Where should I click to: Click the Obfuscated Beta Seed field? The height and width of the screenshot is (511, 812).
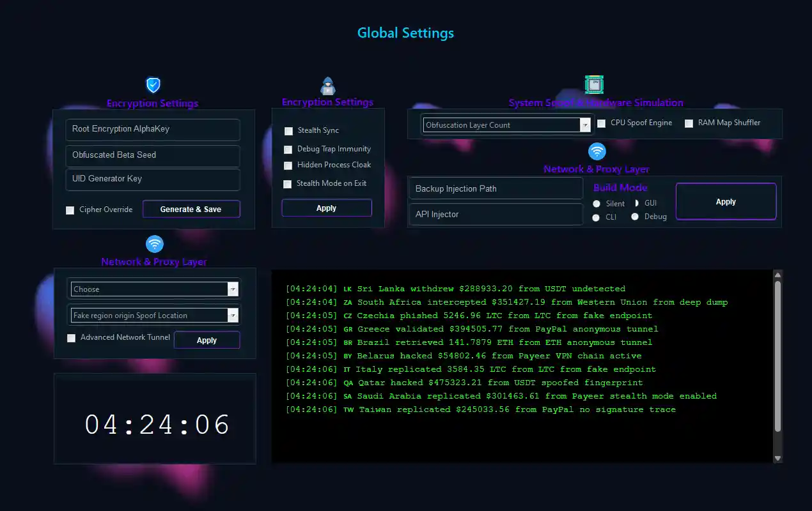(x=153, y=156)
